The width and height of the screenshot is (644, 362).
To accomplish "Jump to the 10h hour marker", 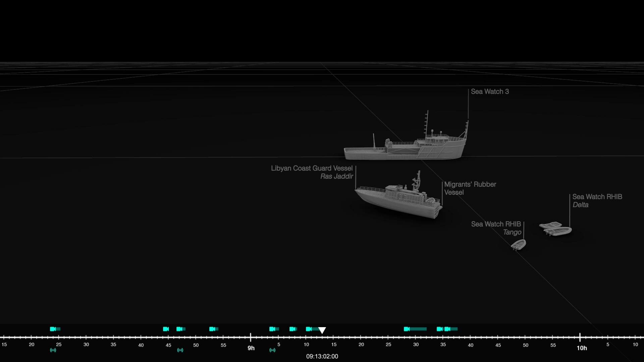I will pyautogui.click(x=582, y=348).
